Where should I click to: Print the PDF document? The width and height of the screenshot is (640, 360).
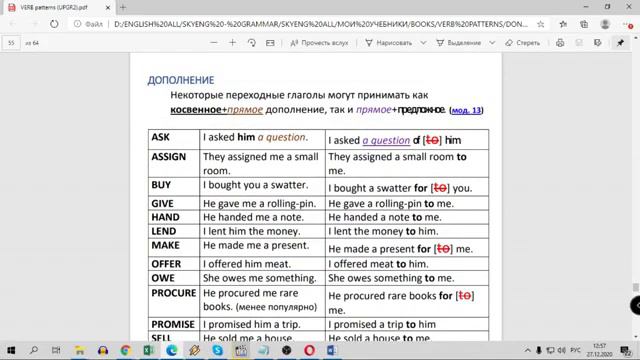click(x=560, y=43)
